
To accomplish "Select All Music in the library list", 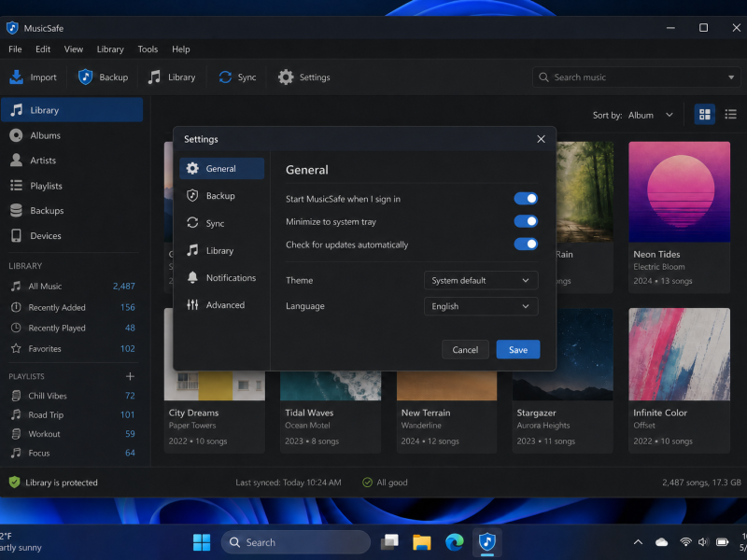I will point(73,287).
